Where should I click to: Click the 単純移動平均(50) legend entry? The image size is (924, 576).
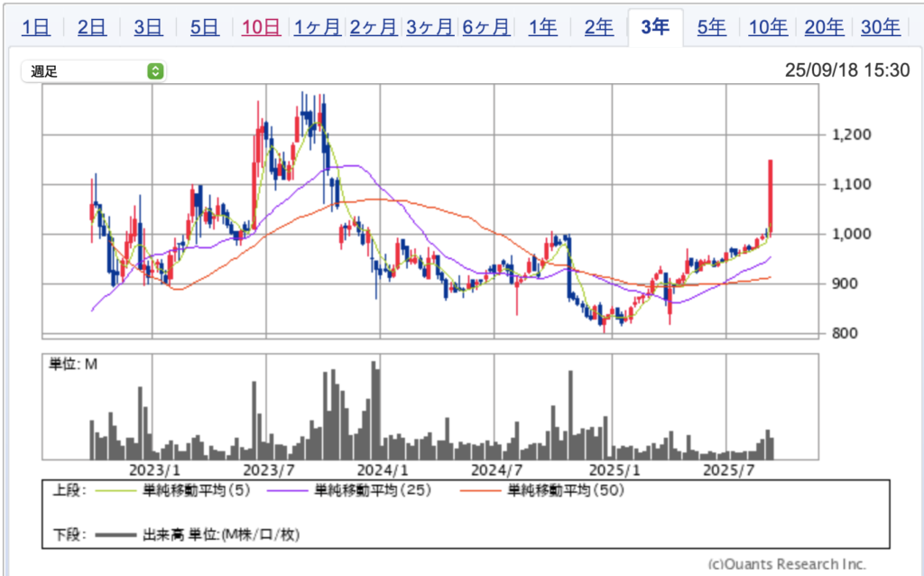point(566,490)
